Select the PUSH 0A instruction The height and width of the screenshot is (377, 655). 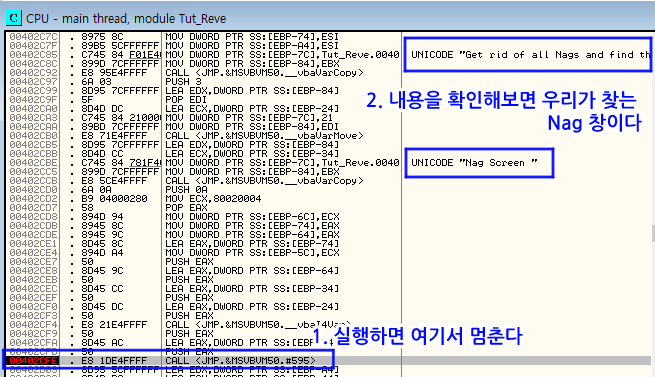point(186,190)
